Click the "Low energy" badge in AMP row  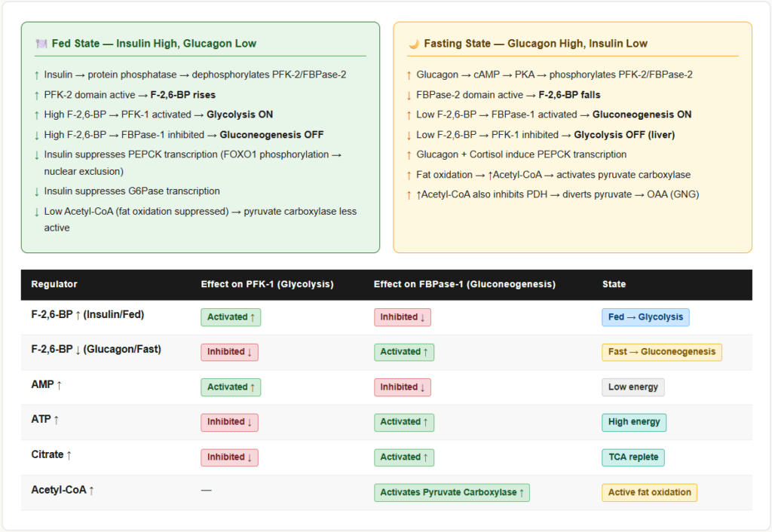click(633, 387)
